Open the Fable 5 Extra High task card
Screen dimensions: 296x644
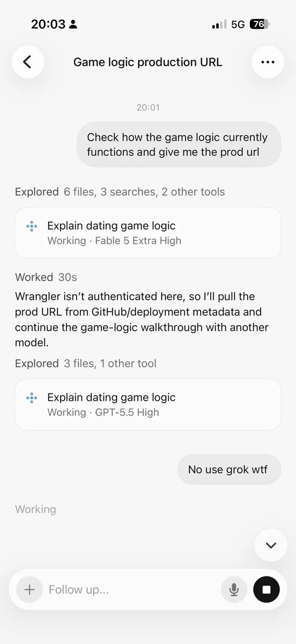[148, 233]
